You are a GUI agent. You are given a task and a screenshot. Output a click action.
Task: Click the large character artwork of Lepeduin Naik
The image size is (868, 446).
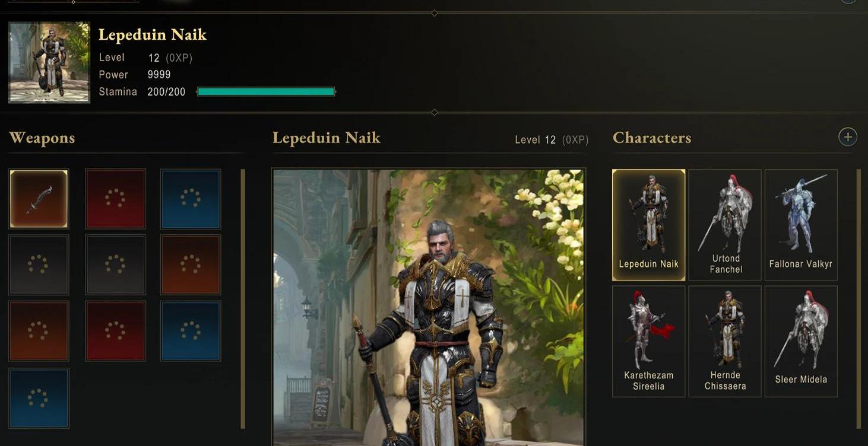click(x=428, y=307)
